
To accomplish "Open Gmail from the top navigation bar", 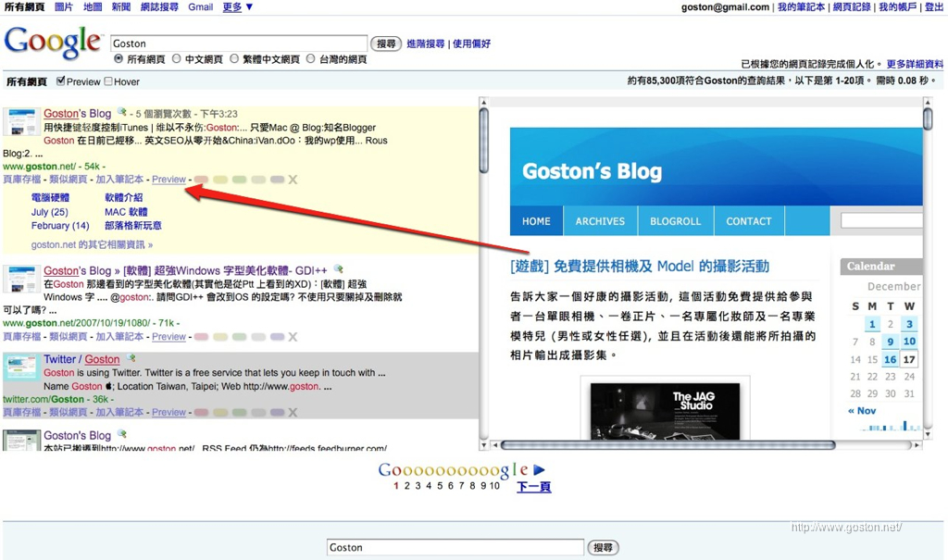I will click(200, 7).
